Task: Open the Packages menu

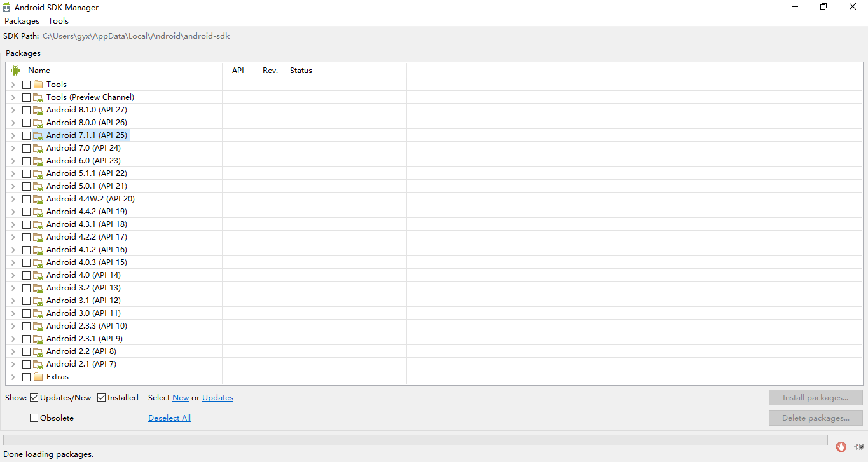Action: point(22,21)
